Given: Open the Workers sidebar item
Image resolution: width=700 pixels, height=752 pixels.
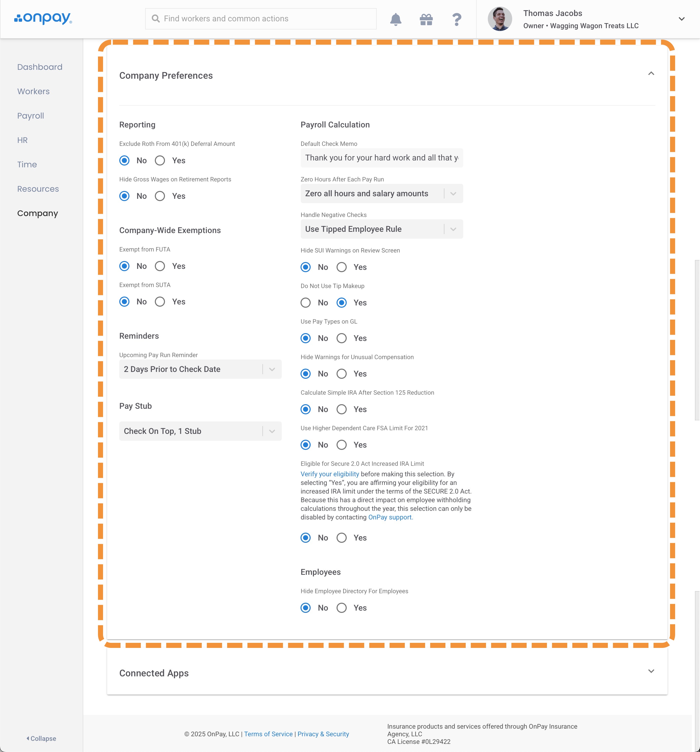Looking at the screenshot, I should pyautogui.click(x=33, y=92).
